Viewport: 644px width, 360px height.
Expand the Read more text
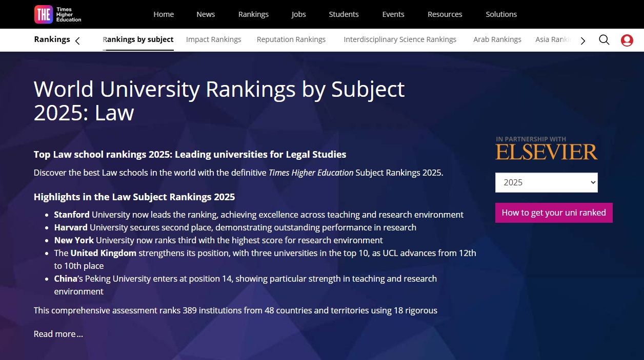click(x=58, y=334)
